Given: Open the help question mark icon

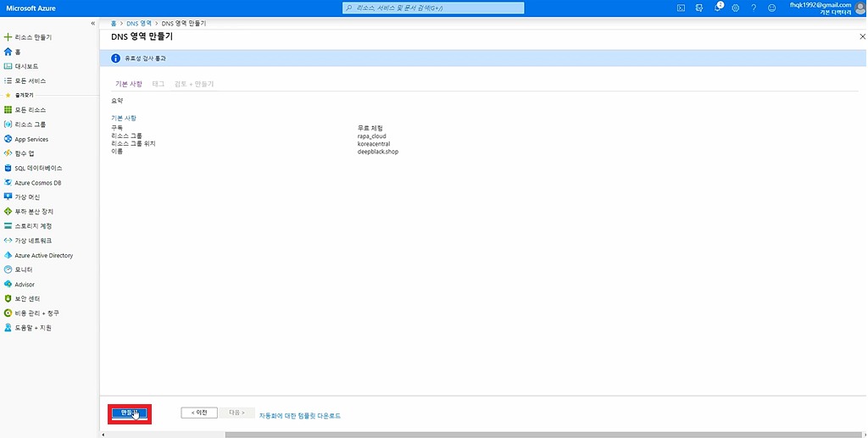Looking at the screenshot, I should coord(754,8).
